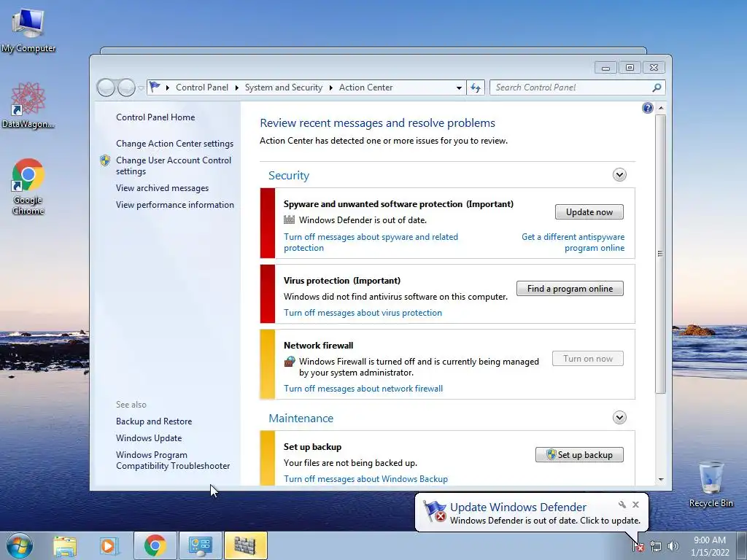Click the firewall brick-wall icon
The height and width of the screenshot is (560, 747).
[x=289, y=362]
